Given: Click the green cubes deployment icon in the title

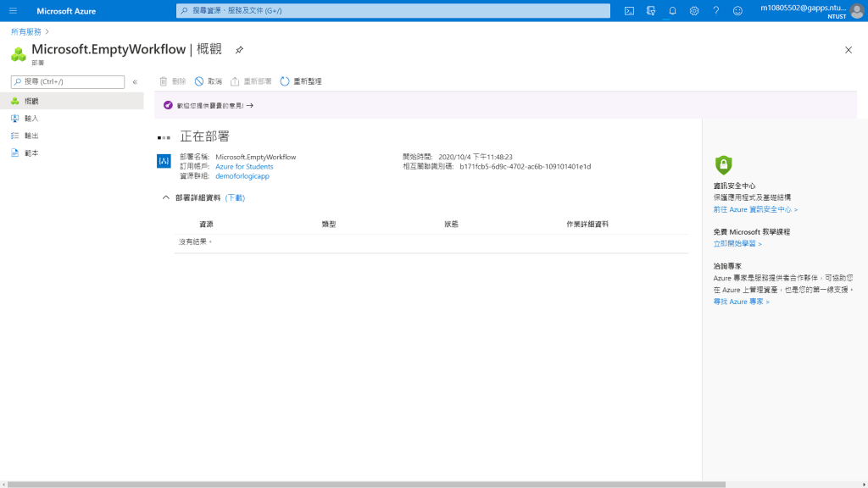Looking at the screenshot, I should tap(19, 53).
